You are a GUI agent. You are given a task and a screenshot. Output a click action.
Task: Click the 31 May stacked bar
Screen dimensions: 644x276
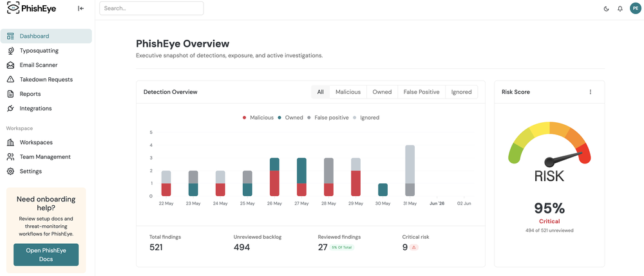(410, 170)
